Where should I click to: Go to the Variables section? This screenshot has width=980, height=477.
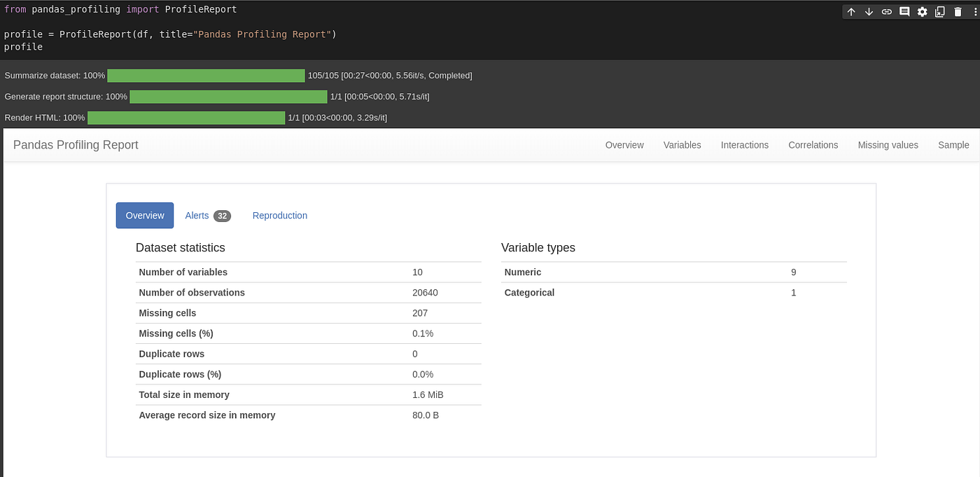pos(682,145)
